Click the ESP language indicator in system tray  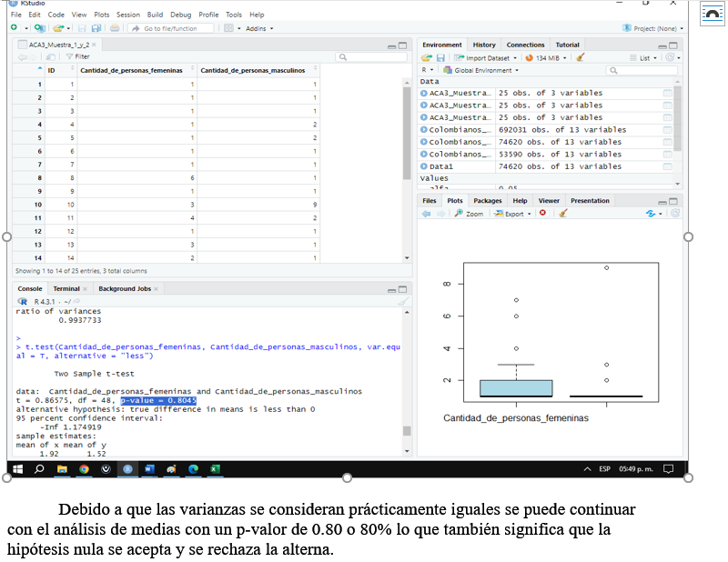tap(604, 468)
